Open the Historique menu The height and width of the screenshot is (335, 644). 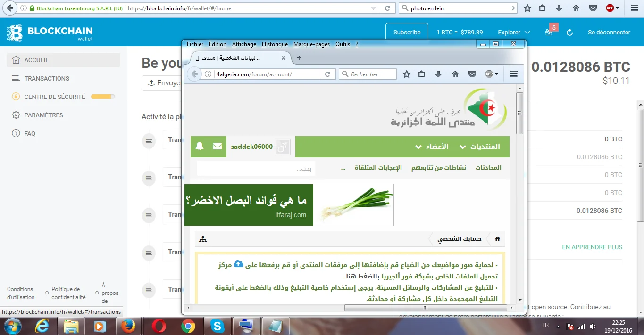tap(275, 44)
